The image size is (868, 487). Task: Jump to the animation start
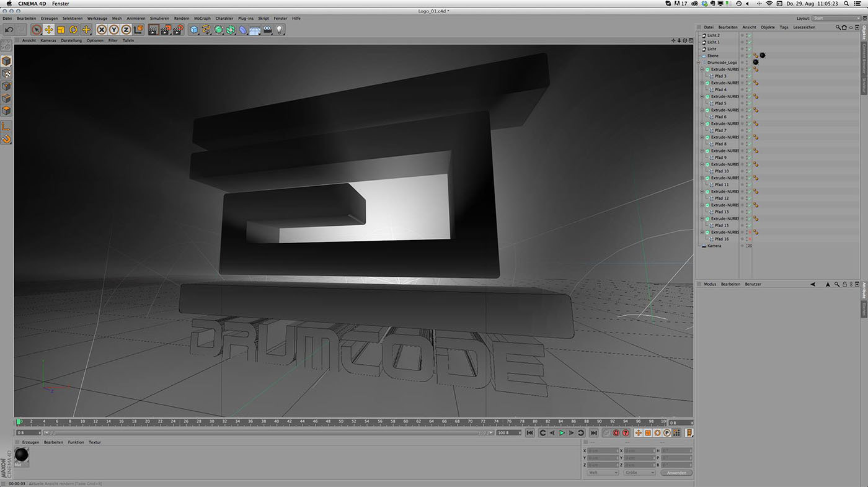coord(530,432)
